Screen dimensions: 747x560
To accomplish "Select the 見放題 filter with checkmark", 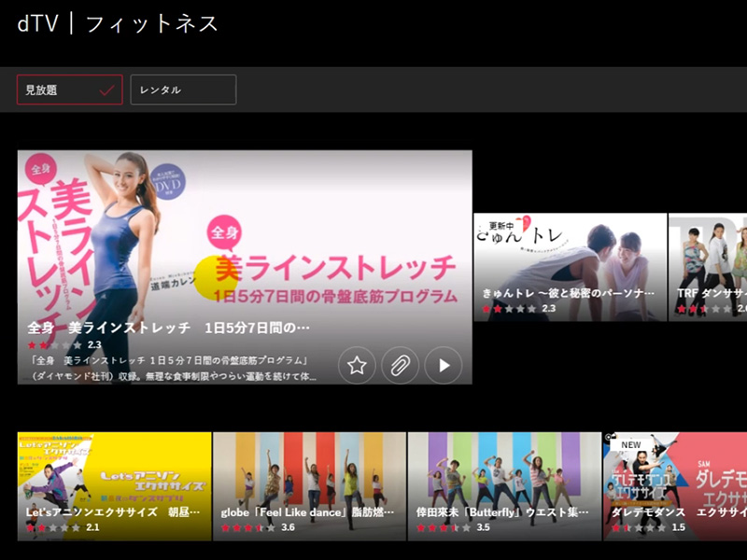I will (x=69, y=90).
